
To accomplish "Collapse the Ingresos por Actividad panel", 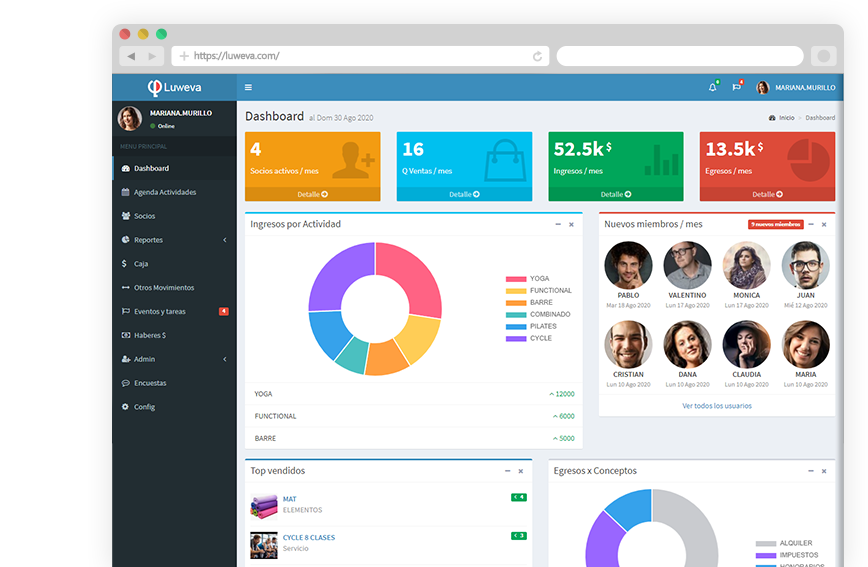I will pyautogui.click(x=558, y=224).
